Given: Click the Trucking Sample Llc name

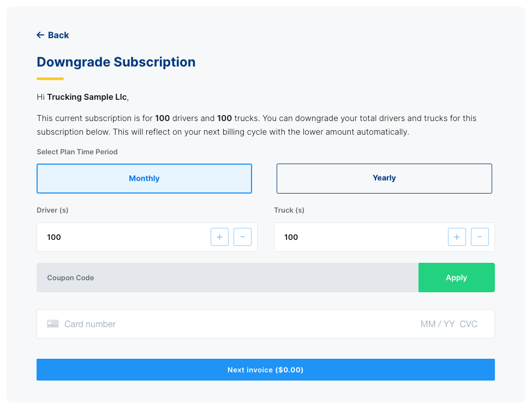Looking at the screenshot, I should pos(87,97).
